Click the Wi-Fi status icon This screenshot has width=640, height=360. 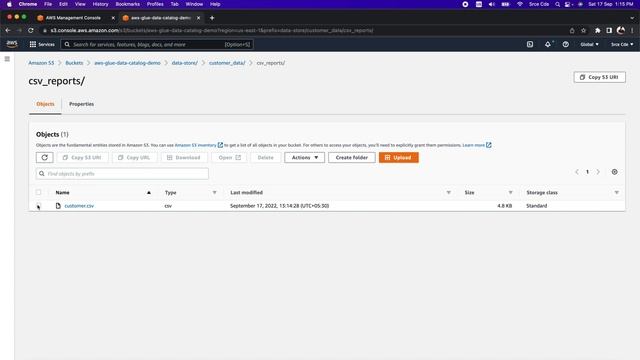[x=520, y=4]
